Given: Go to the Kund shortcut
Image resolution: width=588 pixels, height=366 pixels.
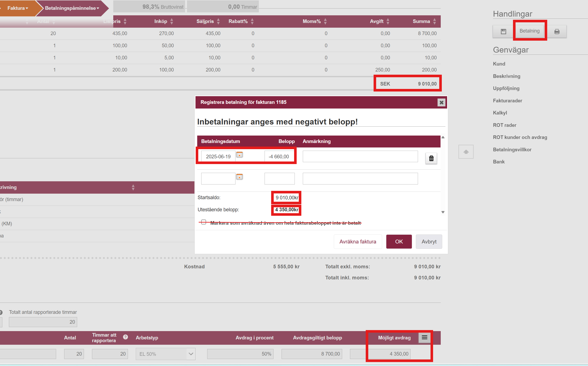Looking at the screenshot, I should 499,64.
